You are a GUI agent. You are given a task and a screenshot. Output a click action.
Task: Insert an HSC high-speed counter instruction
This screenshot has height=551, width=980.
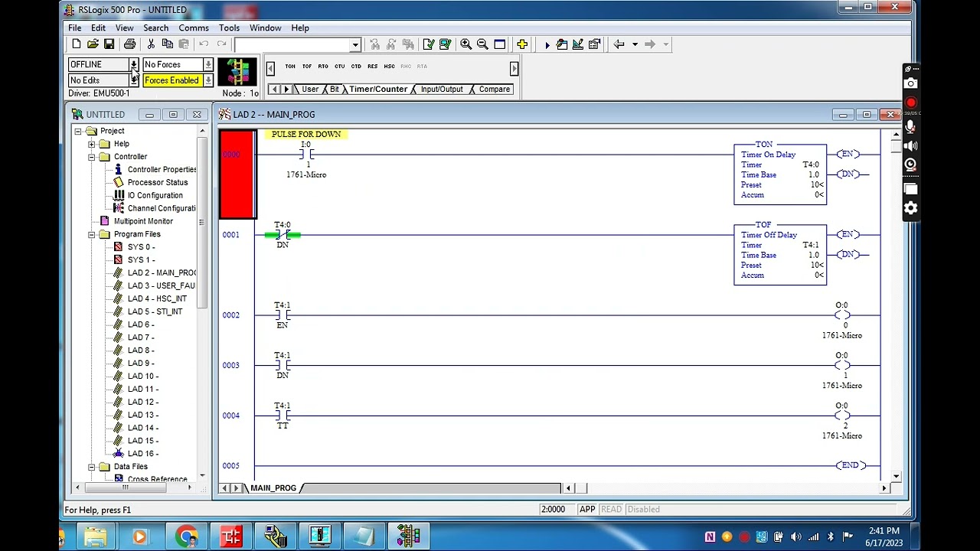click(389, 67)
